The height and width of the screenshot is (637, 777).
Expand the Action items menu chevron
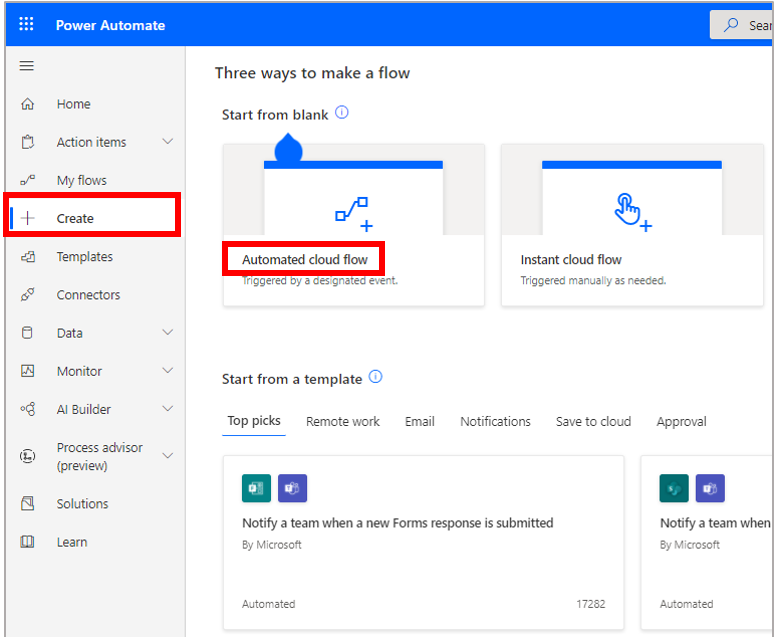tap(168, 141)
